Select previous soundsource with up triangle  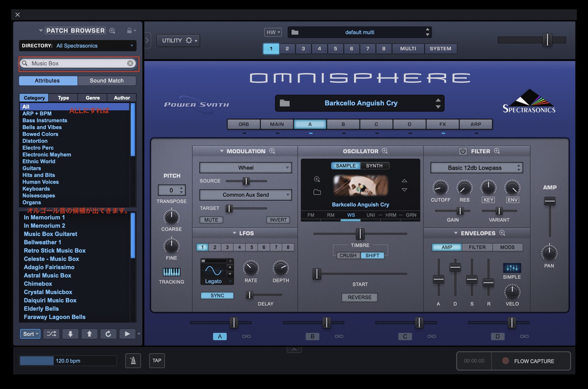405,181
